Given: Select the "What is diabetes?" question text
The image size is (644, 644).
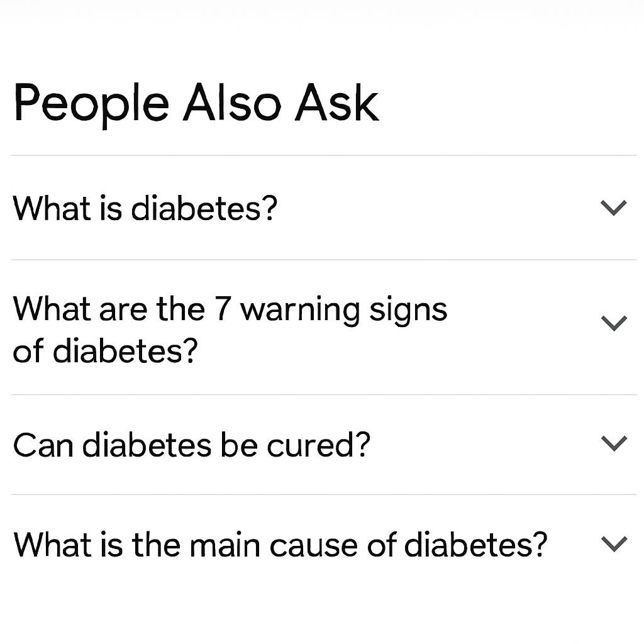Looking at the screenshot, I should (145, 208).
